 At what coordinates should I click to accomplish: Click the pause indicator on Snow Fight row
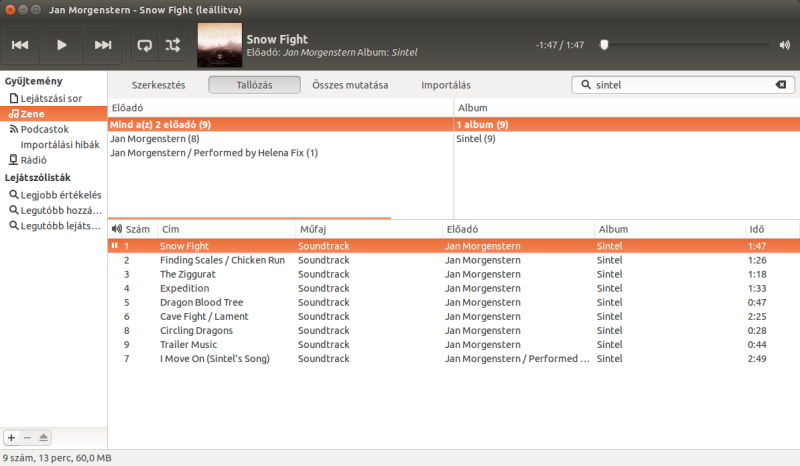tap(115, 246)
